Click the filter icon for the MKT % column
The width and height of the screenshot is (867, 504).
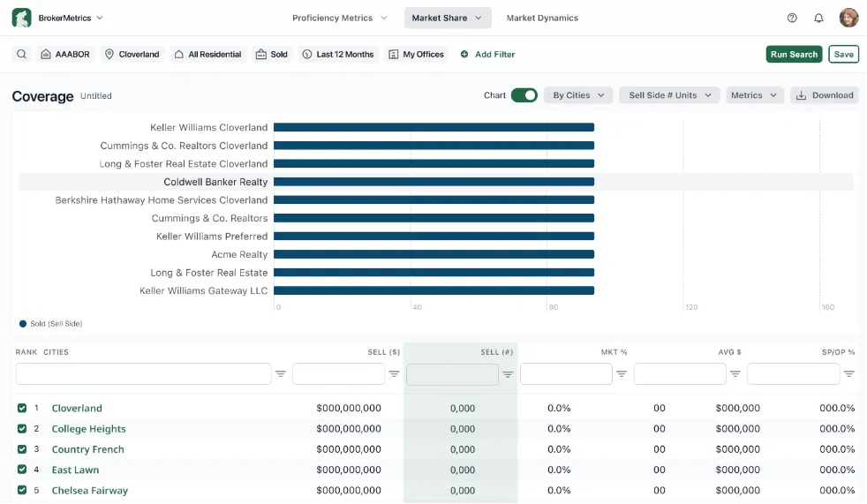tap(622, 374)
